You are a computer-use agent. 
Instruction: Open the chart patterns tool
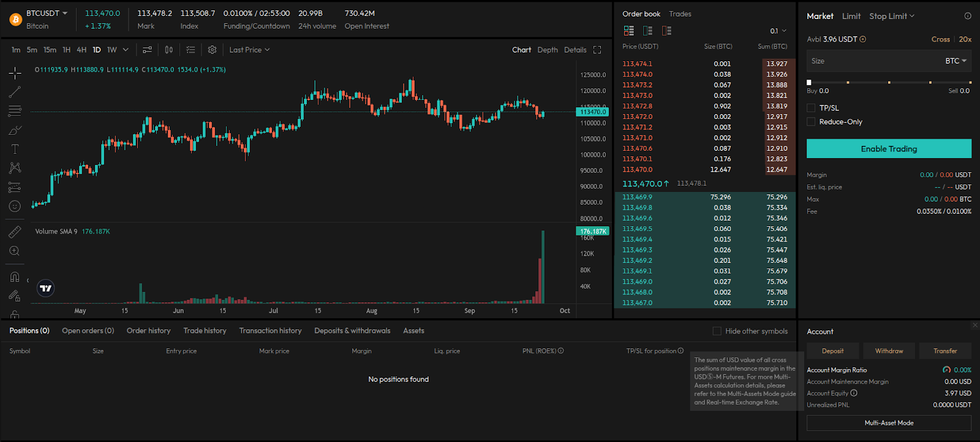pos(15,168)
